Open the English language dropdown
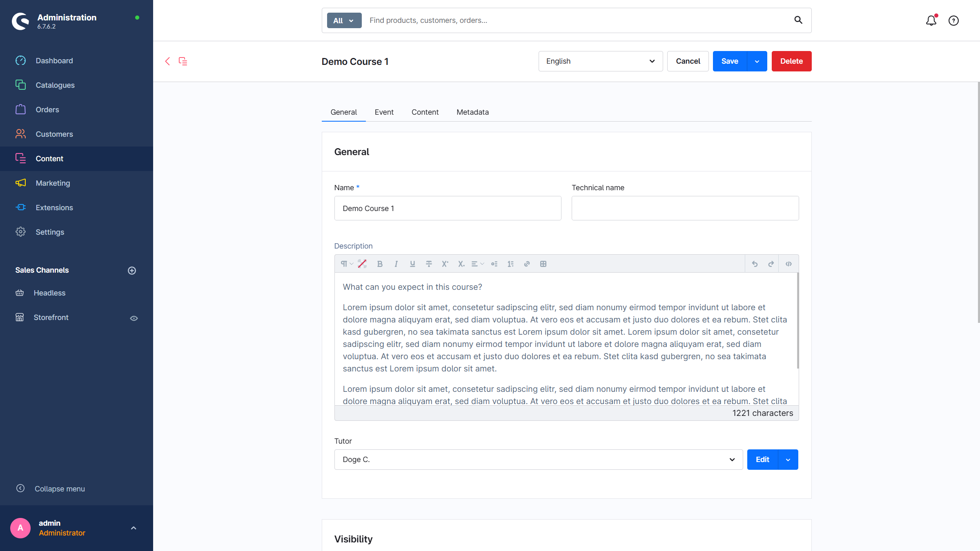This screenshot has width=980, height=551. pyautogui.click(x=600, y=61)
